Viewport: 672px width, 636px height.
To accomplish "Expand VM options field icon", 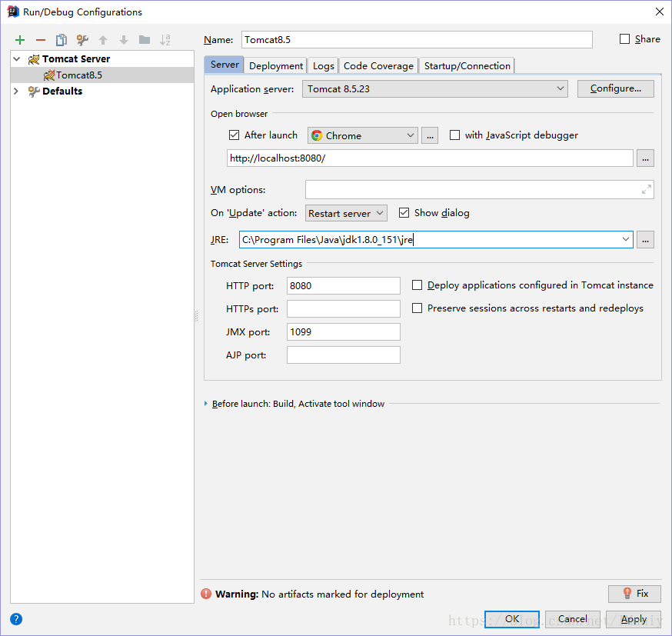I will [647, 189].
